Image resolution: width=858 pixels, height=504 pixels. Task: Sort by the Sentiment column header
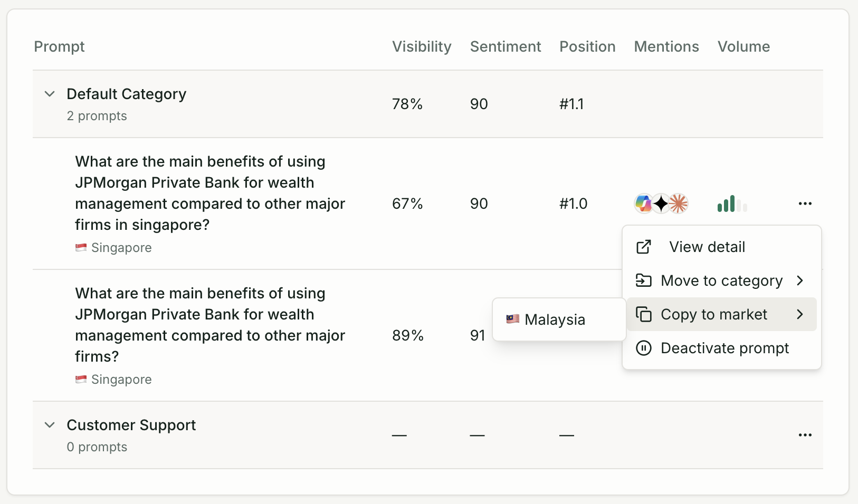(x=506, y=46)
